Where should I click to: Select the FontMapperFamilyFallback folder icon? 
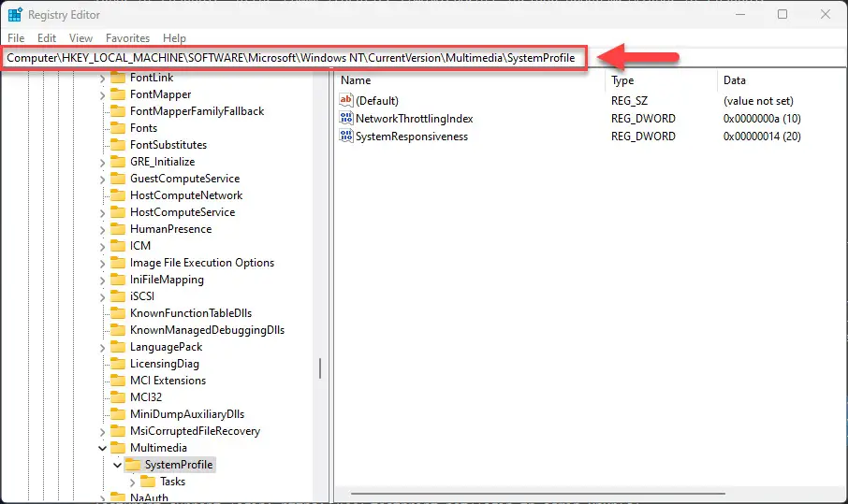(118, 111)
